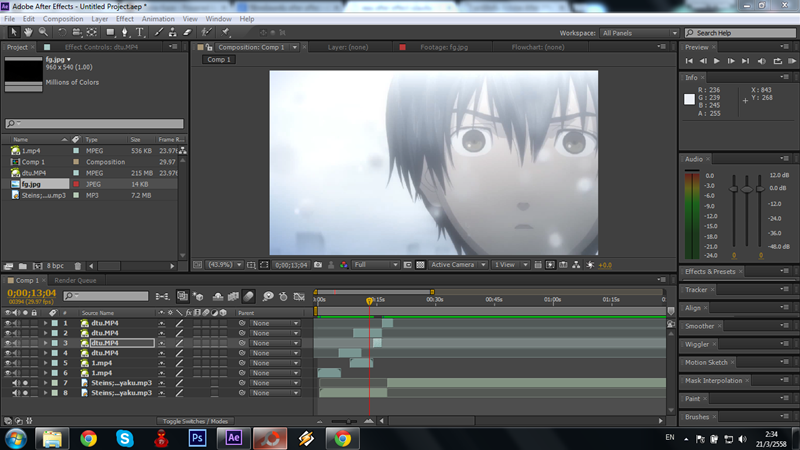This screenshot has height=450, width=800.
Task: Open magnification ratio dropdown 43.9%
Action: point(224,265)
